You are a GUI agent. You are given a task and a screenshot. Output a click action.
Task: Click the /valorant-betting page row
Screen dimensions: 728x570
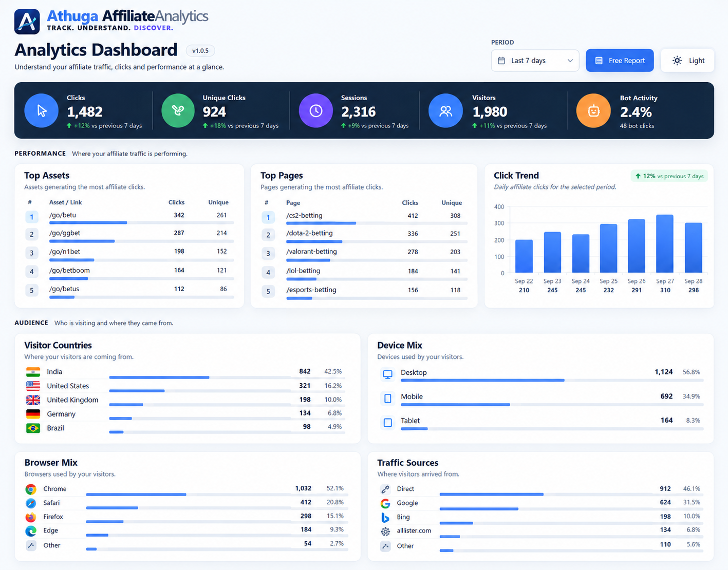tap(364, 253)
